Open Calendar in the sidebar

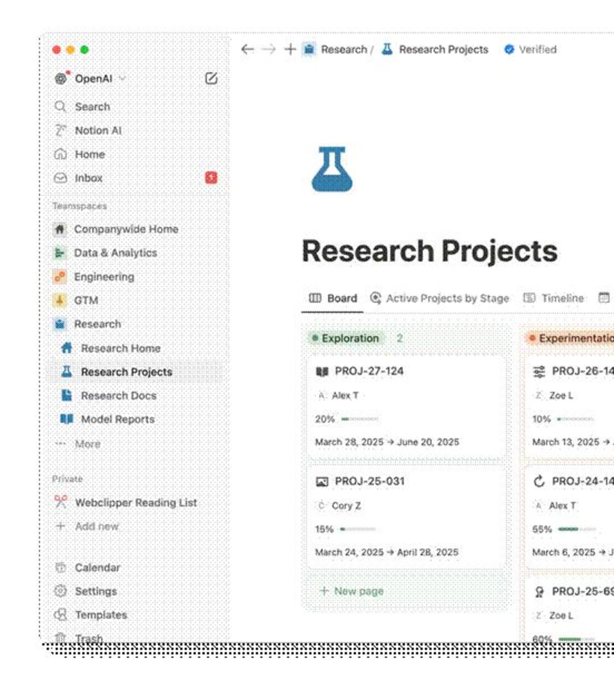97,567
